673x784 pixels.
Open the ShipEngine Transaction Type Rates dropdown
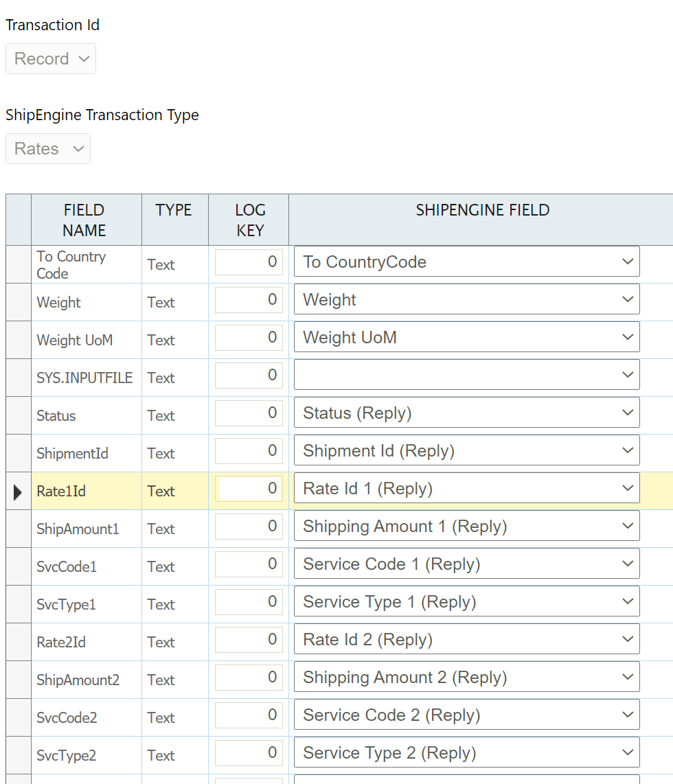click(x=48, y=148)
